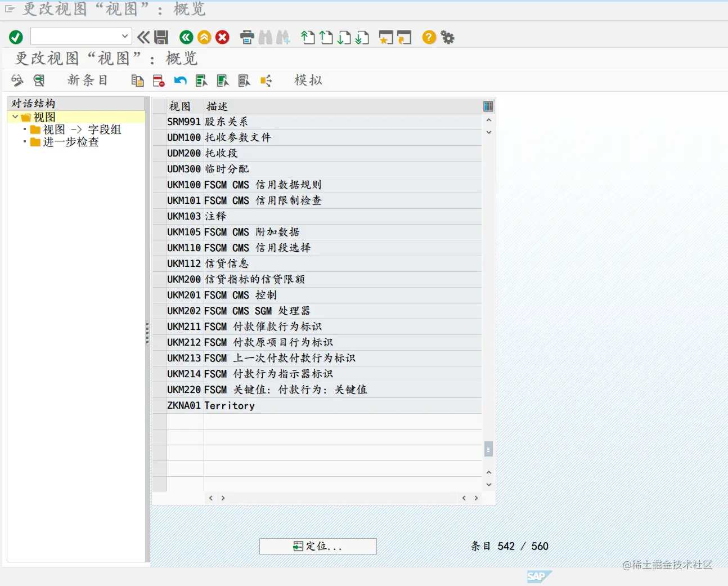
Task: Select row selector for UDM100
Action: [x=160, y=137]
